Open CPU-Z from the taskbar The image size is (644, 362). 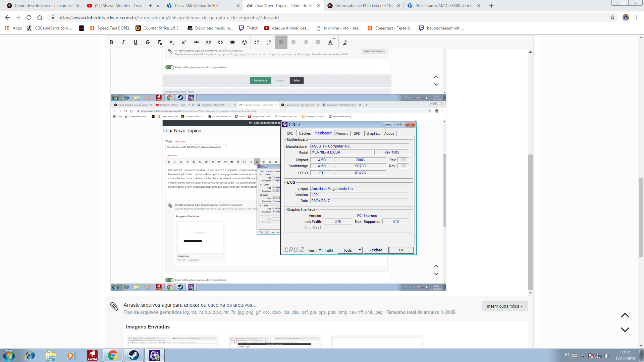point(155,355)
